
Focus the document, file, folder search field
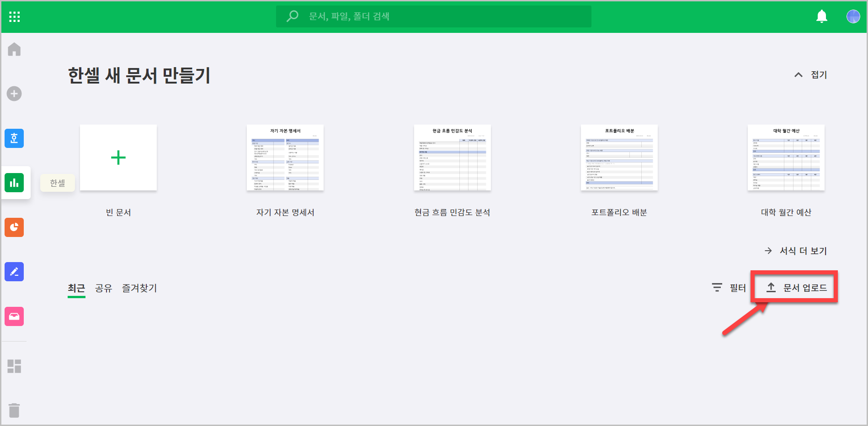433,16
